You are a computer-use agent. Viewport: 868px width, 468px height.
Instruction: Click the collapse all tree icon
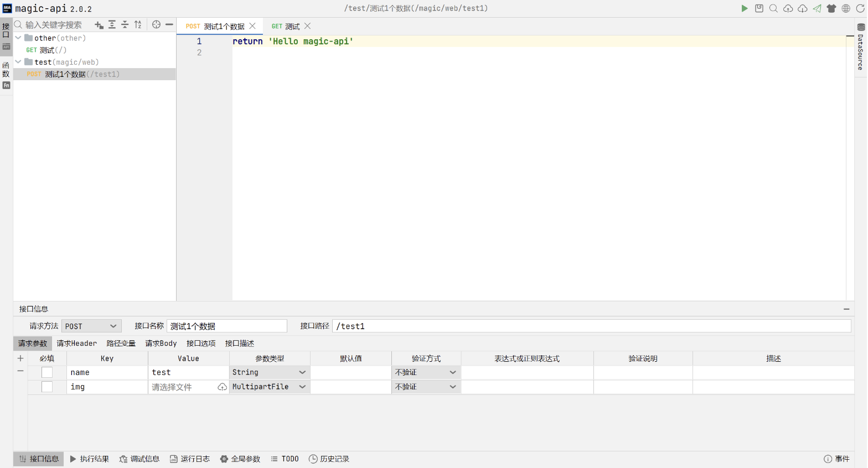[x=125, y=25]
